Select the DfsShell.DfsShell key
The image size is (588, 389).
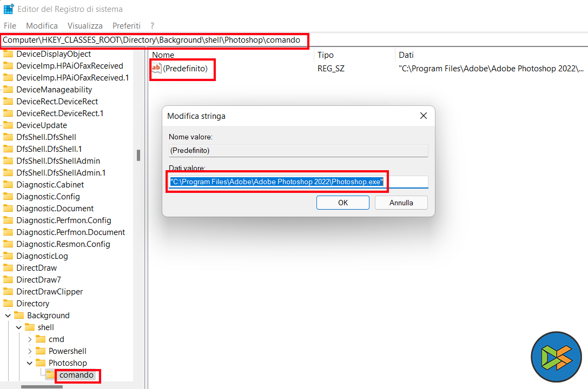pyautogui.click(x=46, y=137)
